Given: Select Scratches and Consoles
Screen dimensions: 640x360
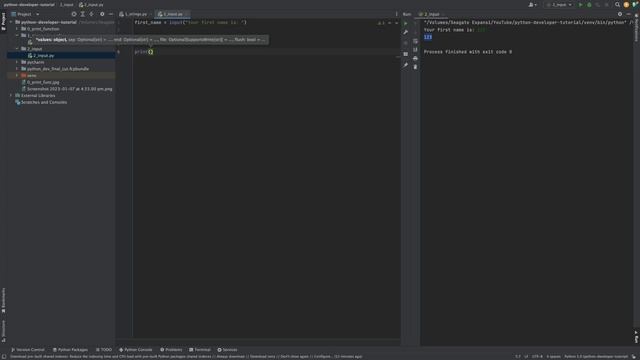Looking at the screenshot, I should [41, 102].
